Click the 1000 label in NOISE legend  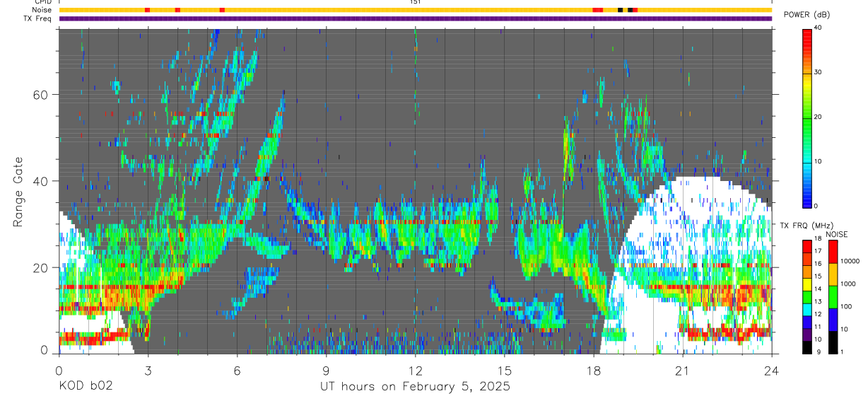point(849,284)
